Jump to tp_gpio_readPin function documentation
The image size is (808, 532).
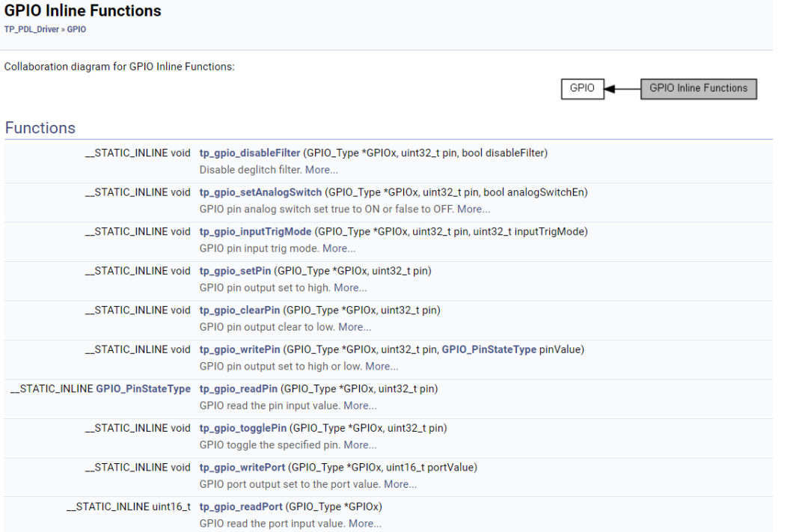pyautogui.click(x=239, y=389)
